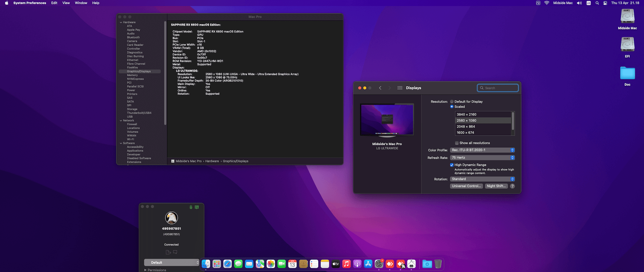Open Reminders from the Dock
The width and height of the screenshot is (644, 272).
[314, 264]
